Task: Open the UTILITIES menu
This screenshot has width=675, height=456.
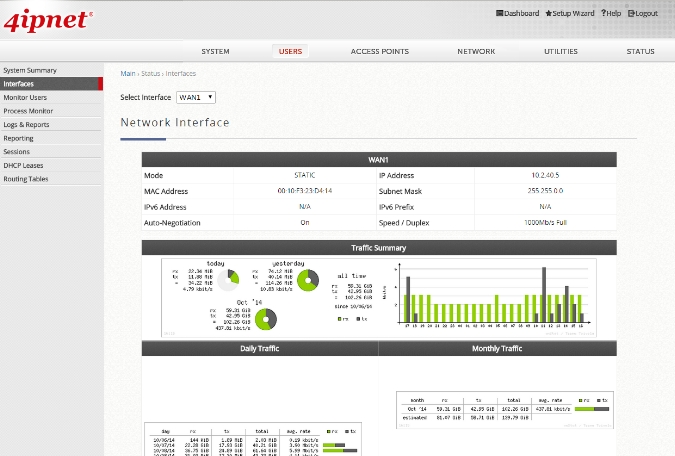Action: coord(560,51)
